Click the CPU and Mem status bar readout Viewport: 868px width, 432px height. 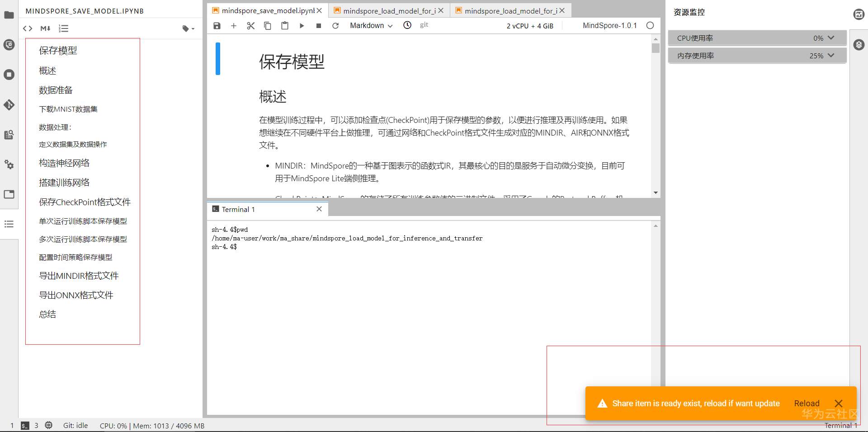coord(152,426)
